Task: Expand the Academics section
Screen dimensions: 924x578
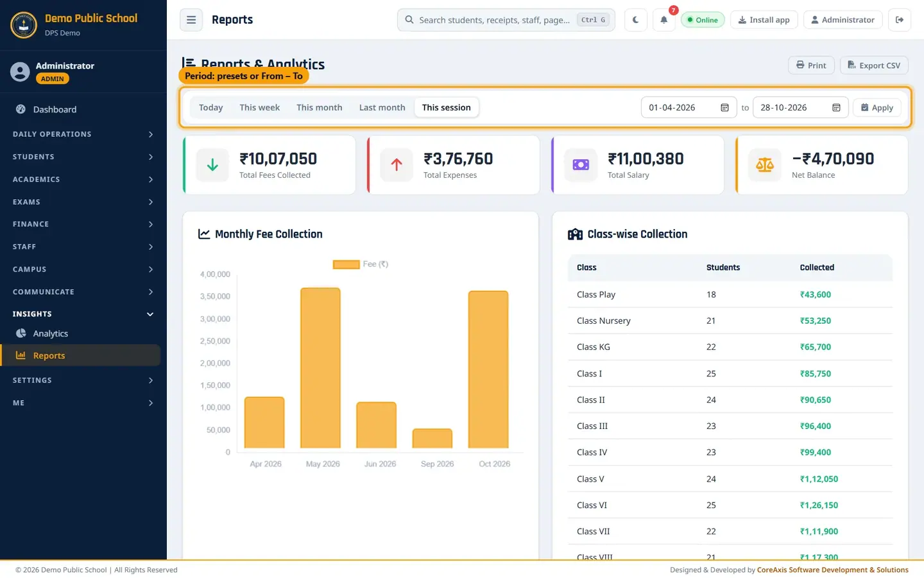Action: pos(83,179)
